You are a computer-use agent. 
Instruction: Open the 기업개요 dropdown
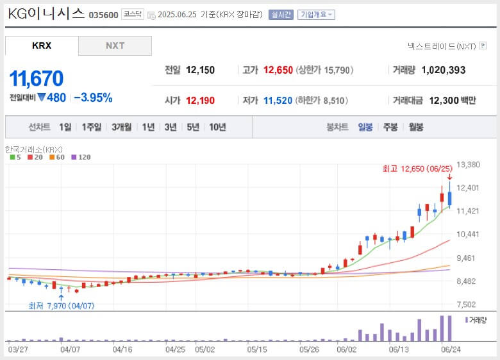(x=316, y=15)
